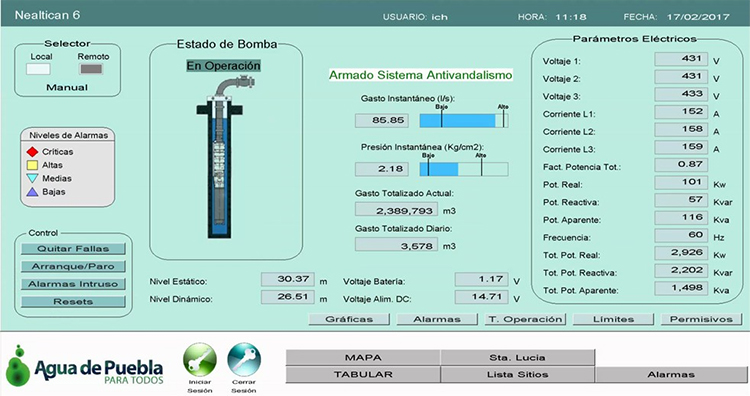Toggle the Local selector indicator
The height and width of the screenshot is (396, 750).
[x=38, y=69]
